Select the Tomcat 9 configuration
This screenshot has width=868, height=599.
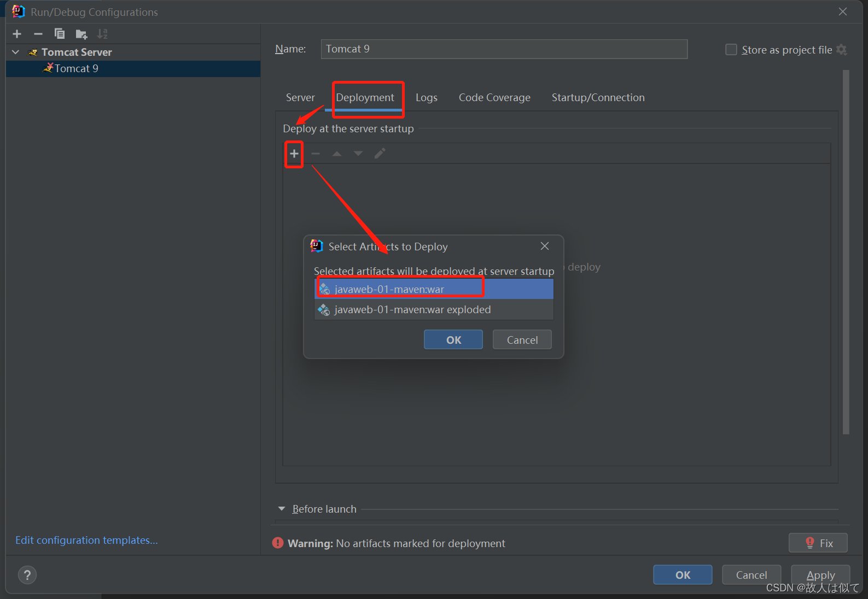click(133, 68)
